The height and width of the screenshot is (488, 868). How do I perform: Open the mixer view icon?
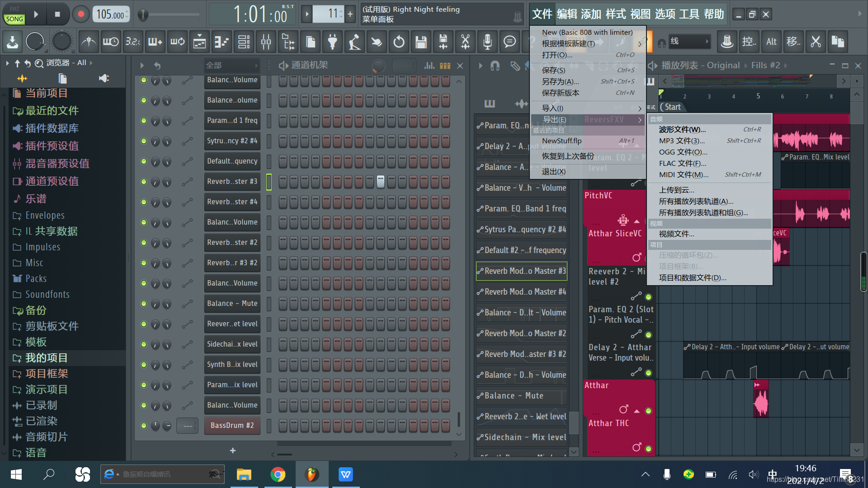[266, 42]
